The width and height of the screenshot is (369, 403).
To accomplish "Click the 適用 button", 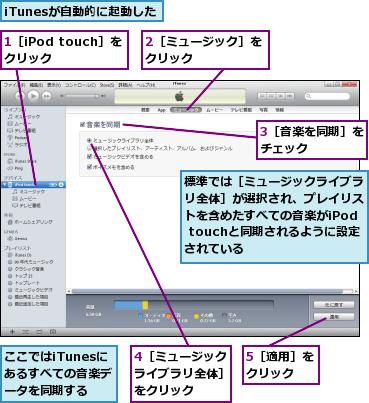I will click(x=334, y=317).
